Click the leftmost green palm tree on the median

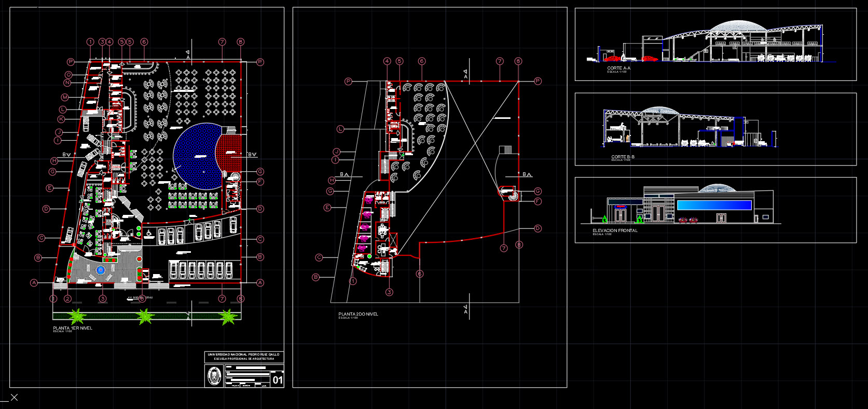click(77, 316)
